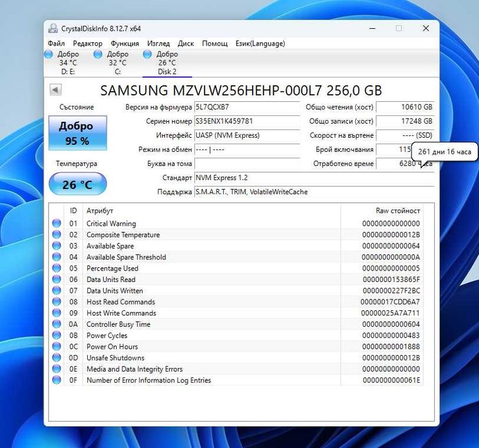Click the status orb for Power Cycles

tap(56, 335)
